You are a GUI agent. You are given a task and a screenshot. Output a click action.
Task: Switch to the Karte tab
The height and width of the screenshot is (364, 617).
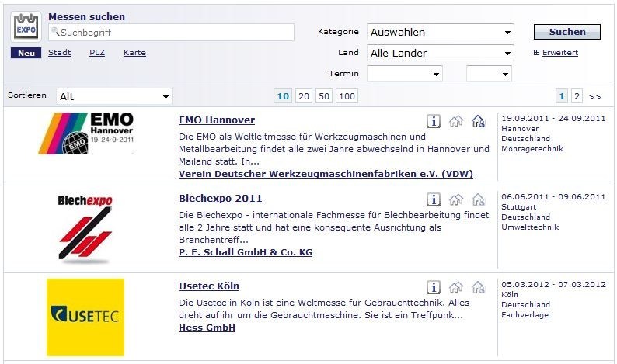pos(134,53)
